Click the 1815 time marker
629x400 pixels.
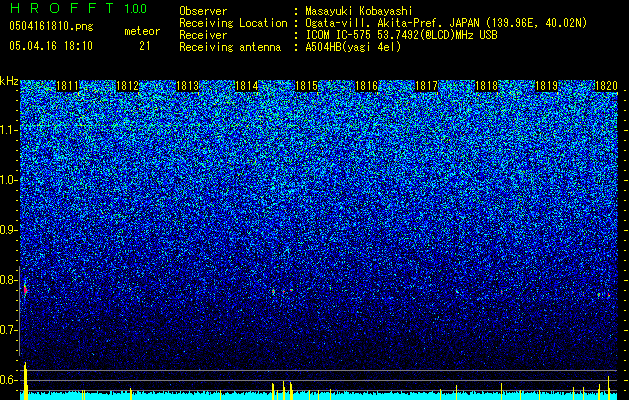coord(306,86)
